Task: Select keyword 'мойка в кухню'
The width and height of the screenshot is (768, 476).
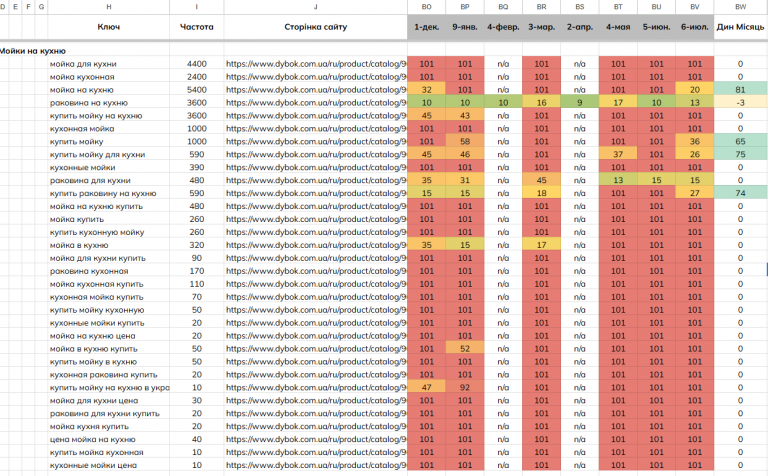Action: pyautogui.click(x=79, y=245)
